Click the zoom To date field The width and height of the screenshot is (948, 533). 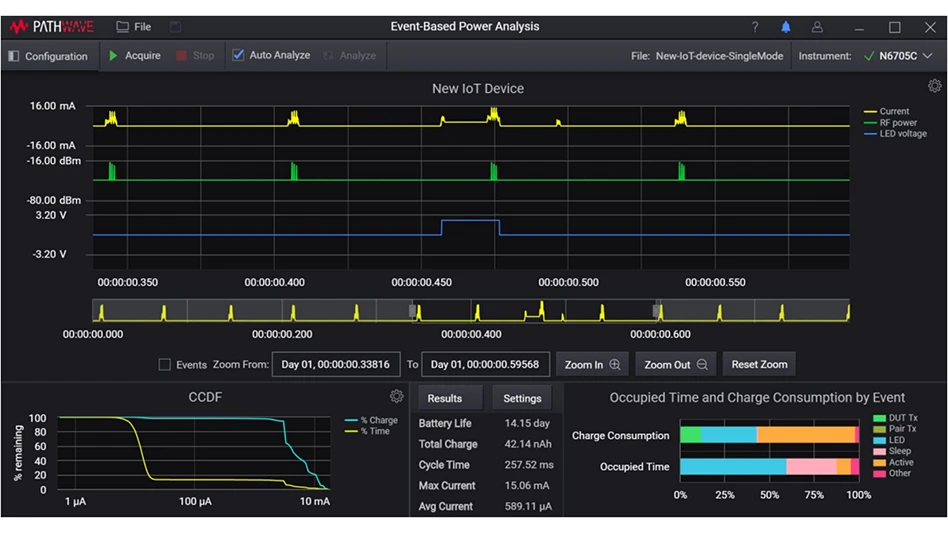(484, 365)
